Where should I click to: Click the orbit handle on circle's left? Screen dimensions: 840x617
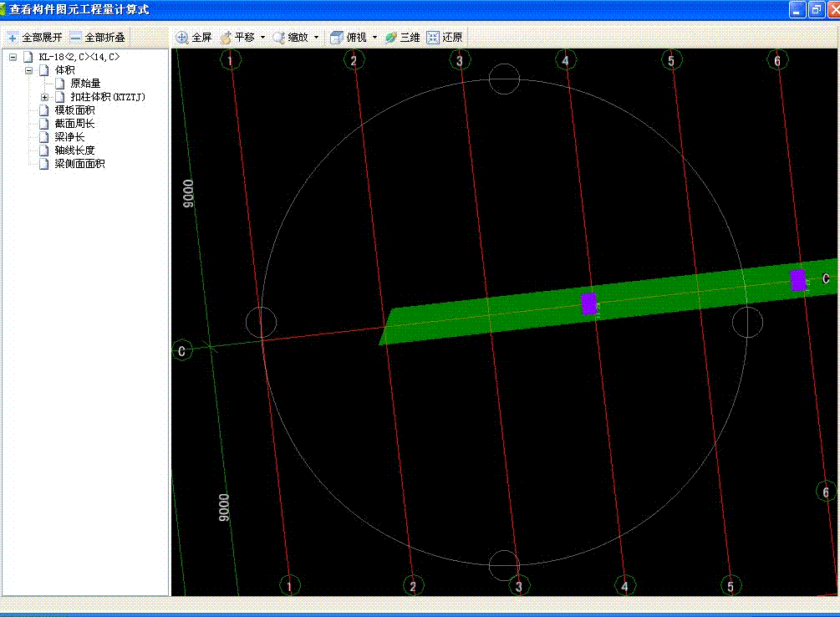pyautogui.click(x=261, y=322)
